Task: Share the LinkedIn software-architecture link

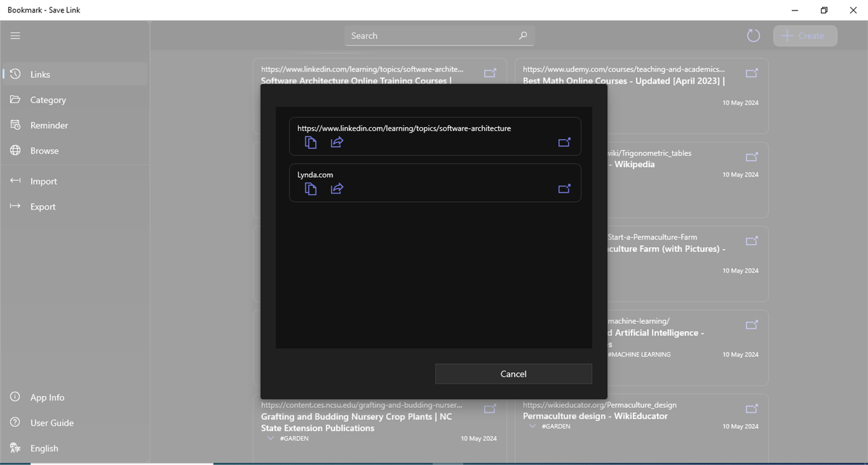Action: (337, 142)
